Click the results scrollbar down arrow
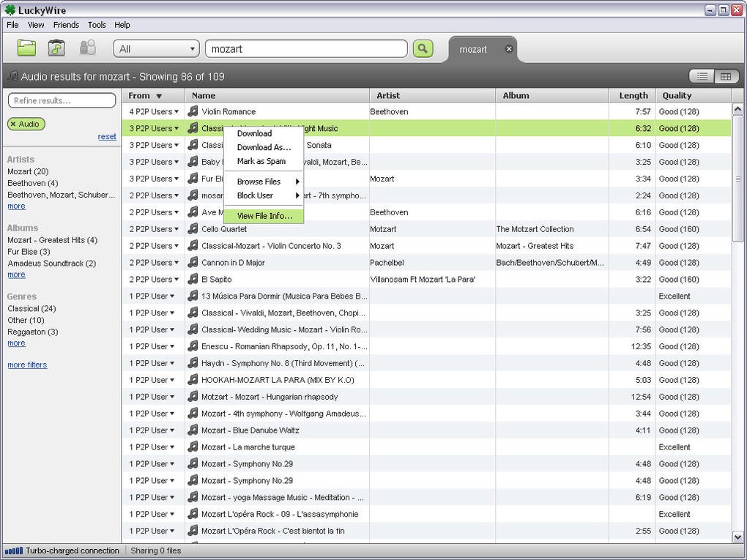This screenshot has height=560, width=747. [x=738, y=537]
